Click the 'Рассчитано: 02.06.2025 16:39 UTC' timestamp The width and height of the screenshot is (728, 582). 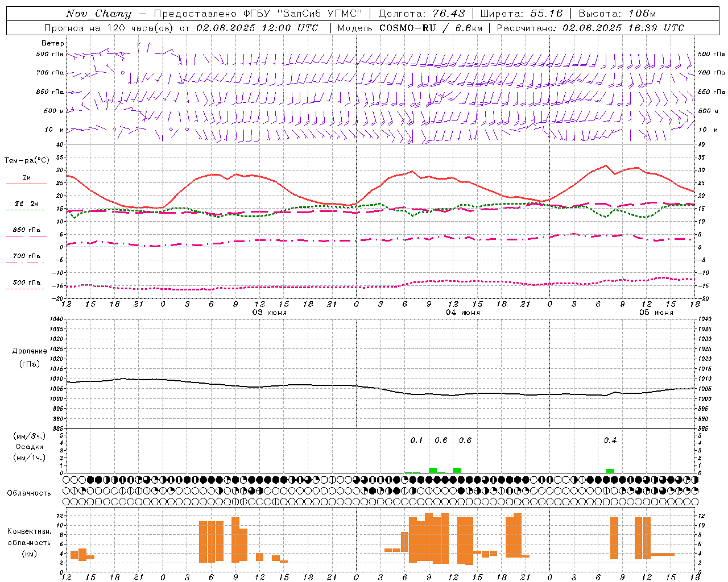click(590, 28)
